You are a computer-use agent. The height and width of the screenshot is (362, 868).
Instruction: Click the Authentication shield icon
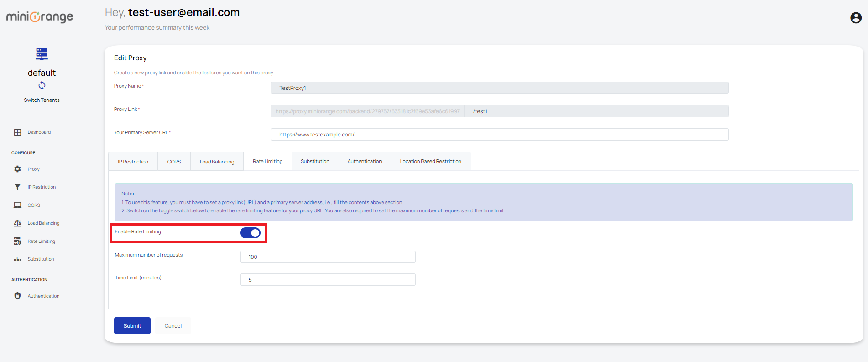(x=17, y=296)
